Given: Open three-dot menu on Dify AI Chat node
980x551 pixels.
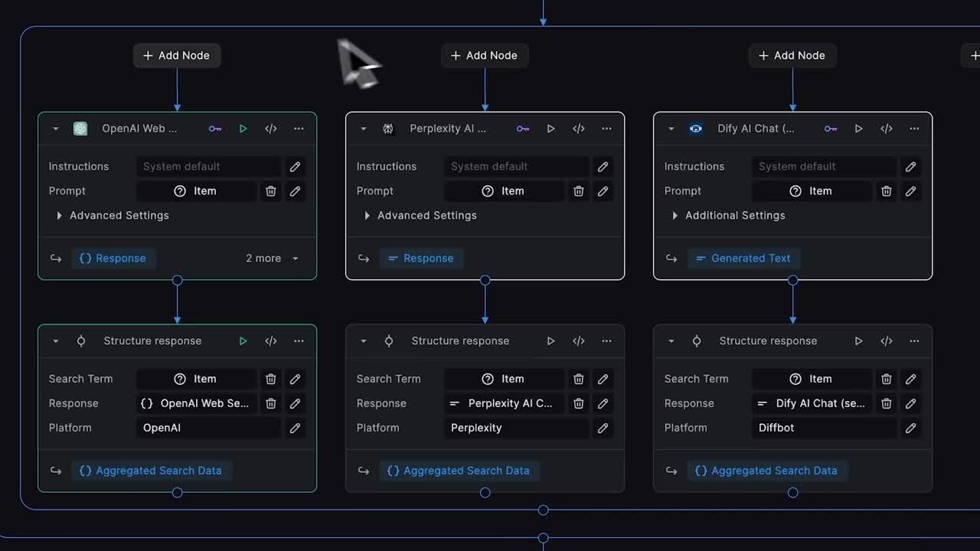Looking at the screenshot, I should click(x=914, y=129).
